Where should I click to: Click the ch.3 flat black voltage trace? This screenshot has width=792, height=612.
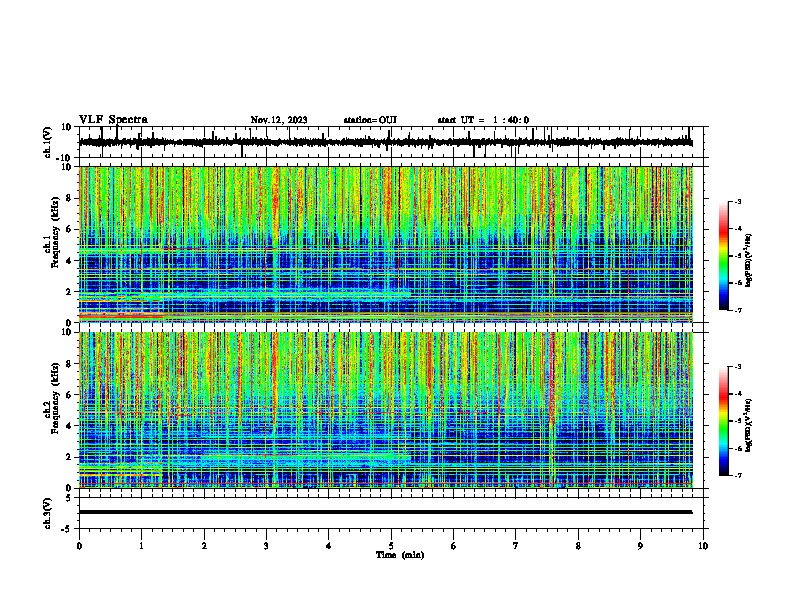tap(386, 512)
